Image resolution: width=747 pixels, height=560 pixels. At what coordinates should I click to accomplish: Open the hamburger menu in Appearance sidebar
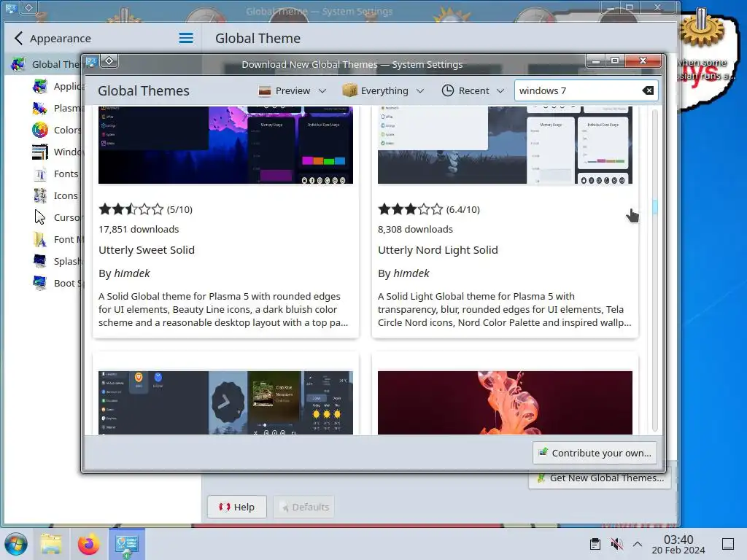tap(186, 38)
